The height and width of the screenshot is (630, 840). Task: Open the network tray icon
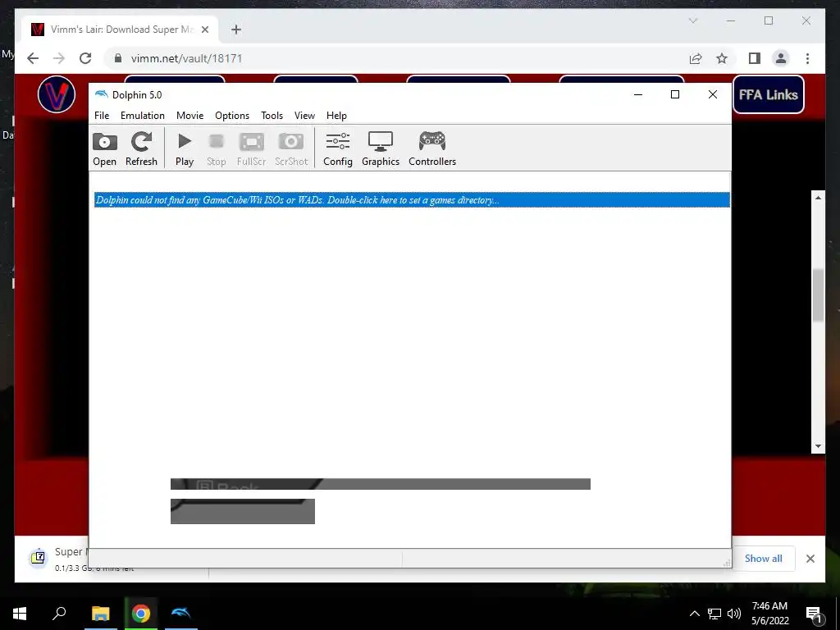(714, 614)
